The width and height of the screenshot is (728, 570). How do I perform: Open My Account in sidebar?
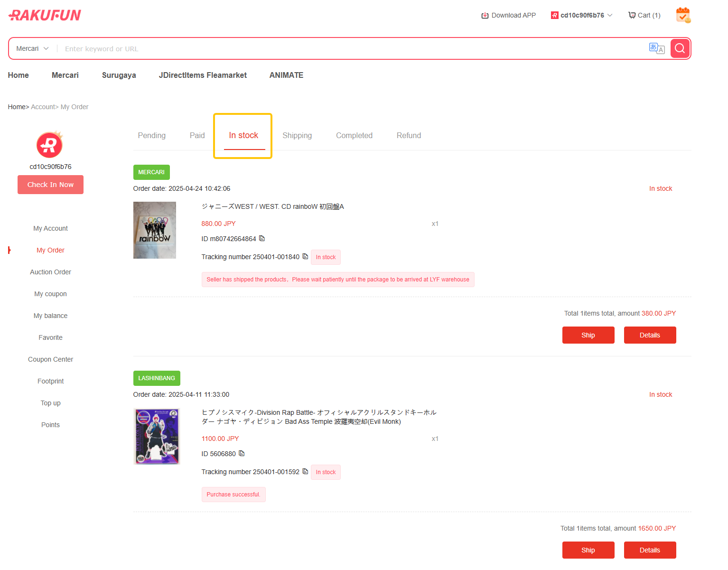[x=50, y=228]
